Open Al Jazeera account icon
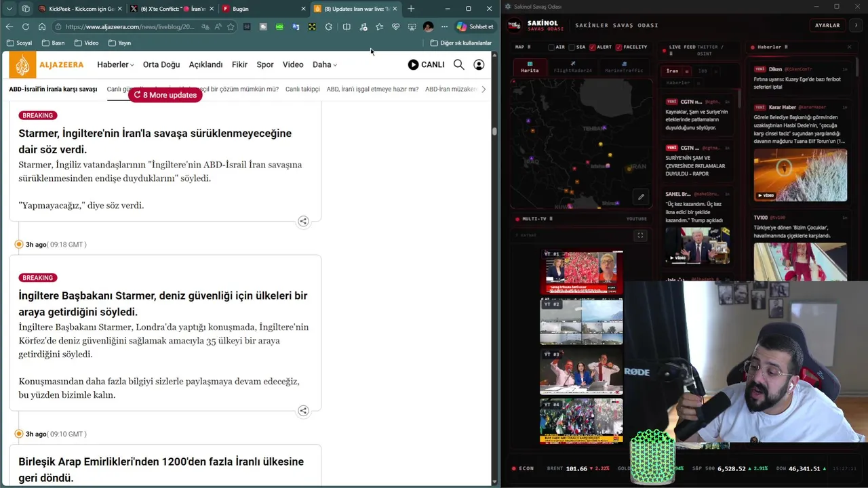Screen dimensions: 868x488 pos(479,64)
